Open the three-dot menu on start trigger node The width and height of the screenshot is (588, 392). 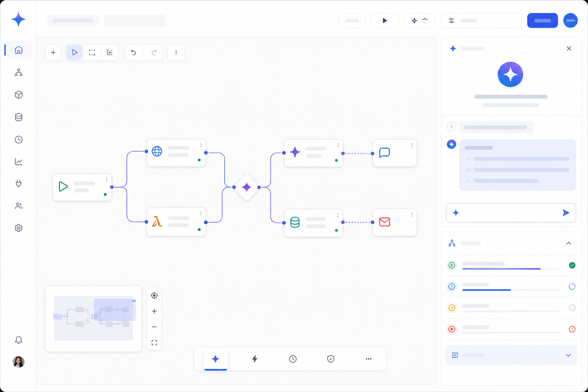[x=107, y=179]
